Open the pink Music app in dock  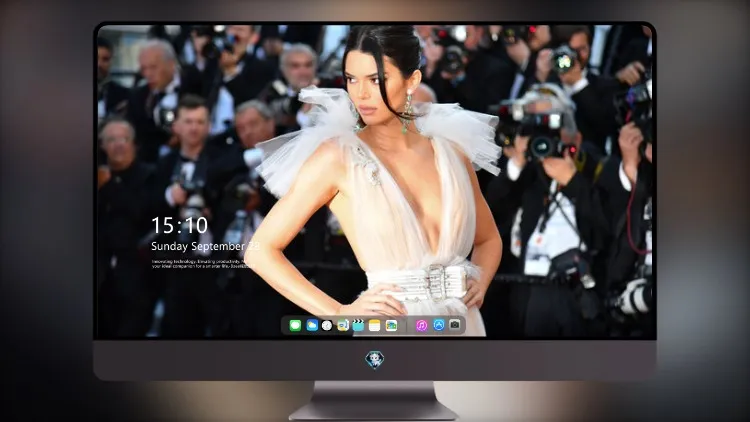[421, 325]
